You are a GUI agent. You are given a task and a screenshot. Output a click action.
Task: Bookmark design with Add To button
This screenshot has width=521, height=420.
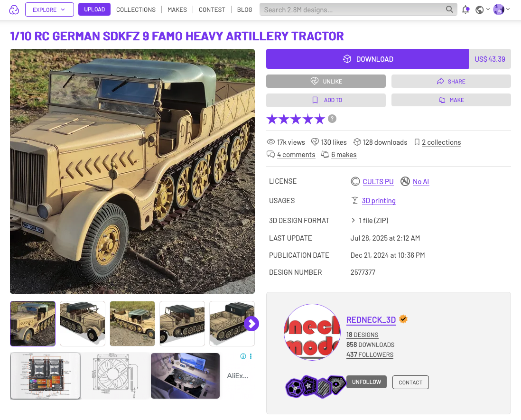click(326, 100)
